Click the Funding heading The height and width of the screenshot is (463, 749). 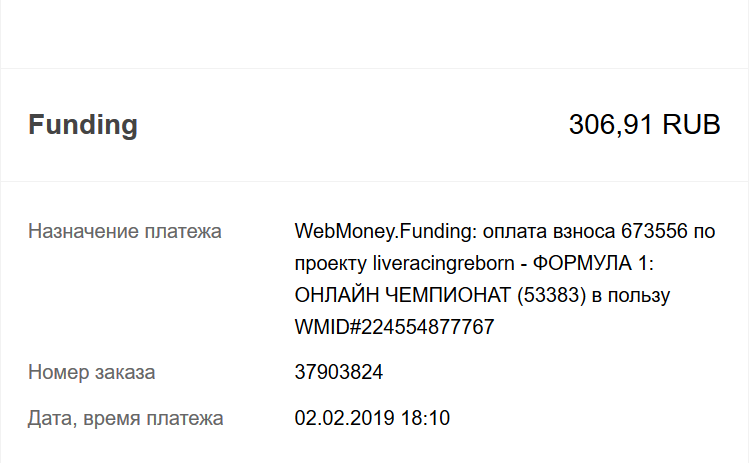[83, 125]
